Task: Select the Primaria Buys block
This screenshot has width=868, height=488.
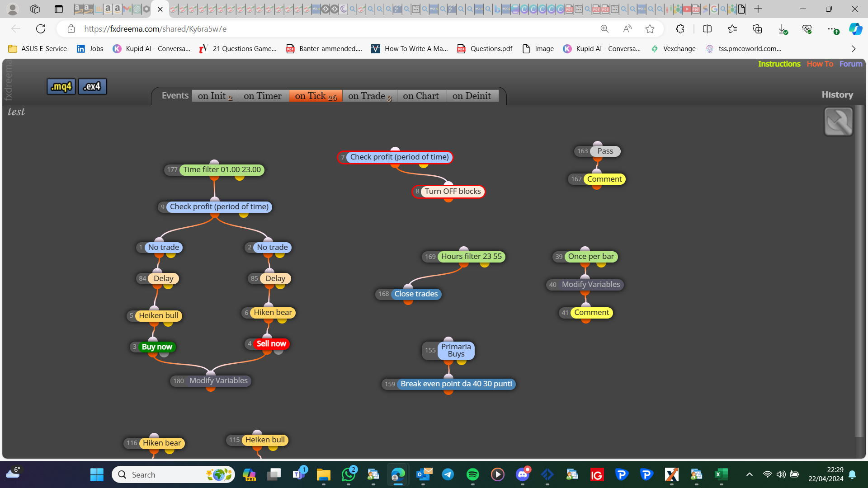Action: coord(448,351)
